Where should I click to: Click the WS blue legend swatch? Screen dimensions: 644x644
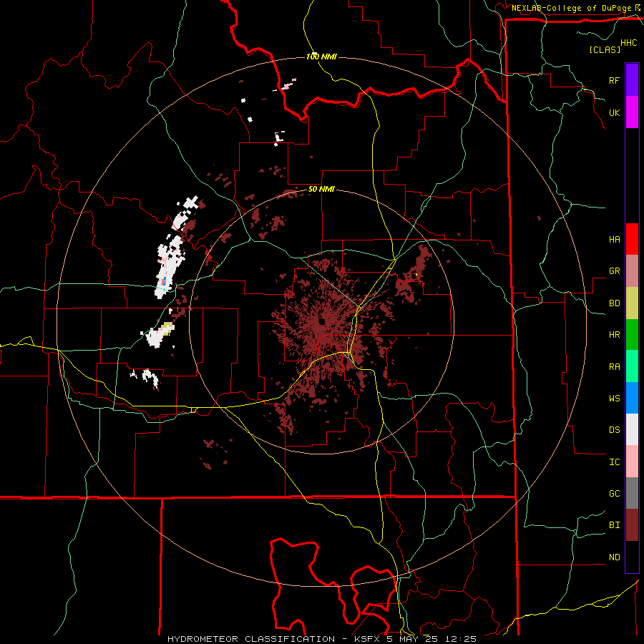(632, 398)
